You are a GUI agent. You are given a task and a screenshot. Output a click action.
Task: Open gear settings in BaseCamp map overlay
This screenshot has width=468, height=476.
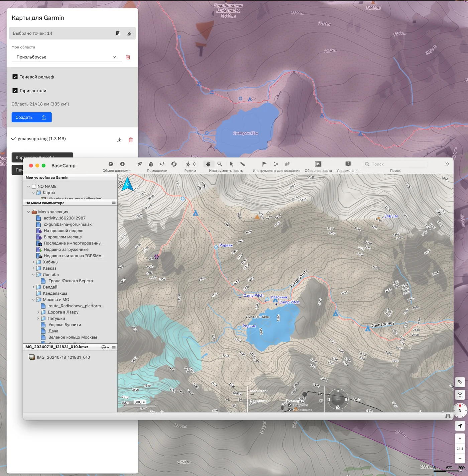coord(321,401)
